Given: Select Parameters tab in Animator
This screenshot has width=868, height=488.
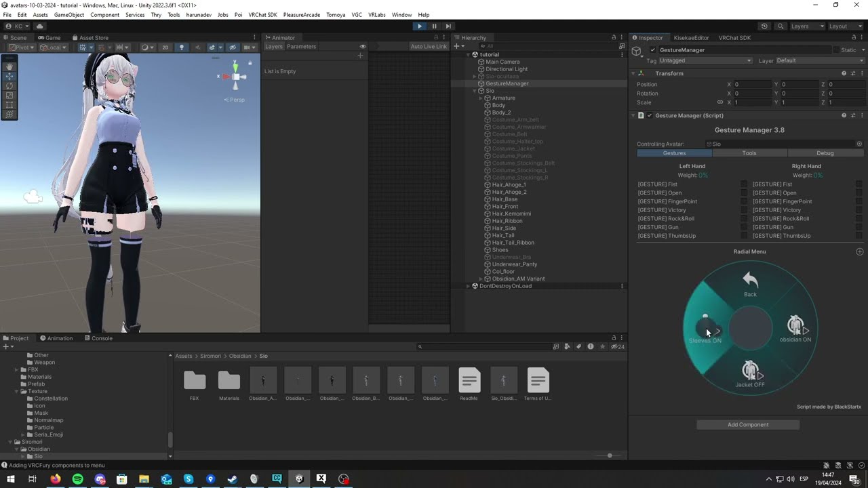Looking at the screenshot, I should (301, 47).
